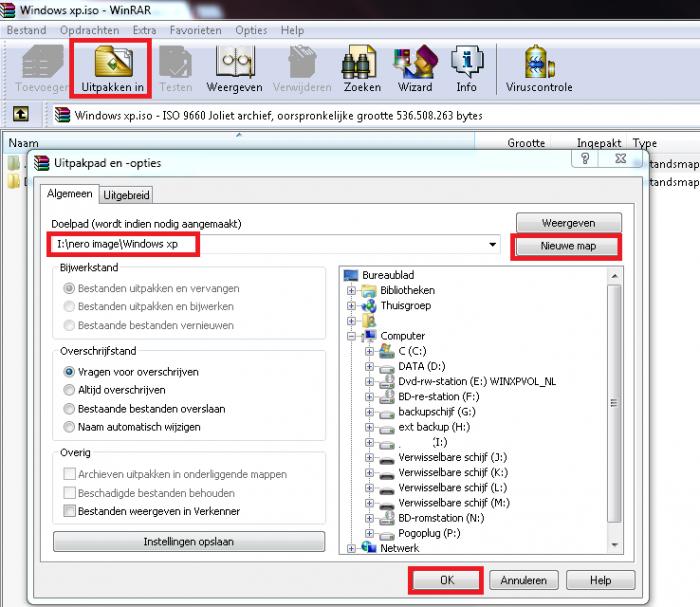The width and height of the screenshot is (700, 607).
Task: Click the Nieuwe map button
Action: 568,246
